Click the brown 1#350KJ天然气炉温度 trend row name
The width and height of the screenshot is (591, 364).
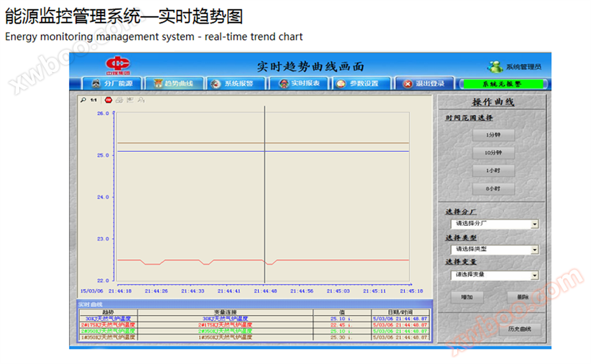(x=108, y=337)
